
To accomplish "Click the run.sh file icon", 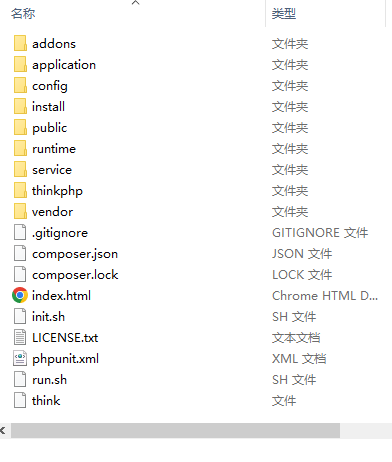I will pyautogui.click(x=20, y=379).
